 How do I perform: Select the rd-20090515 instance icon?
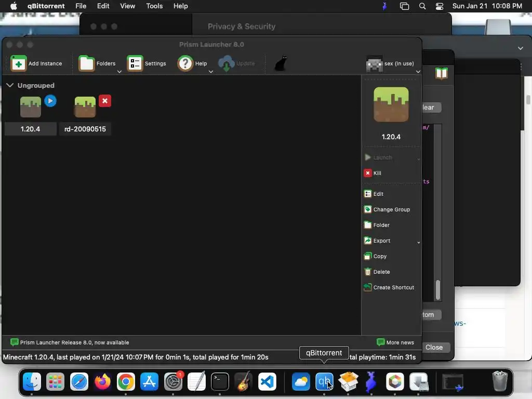pyautogui.click(x=85, y=107)
